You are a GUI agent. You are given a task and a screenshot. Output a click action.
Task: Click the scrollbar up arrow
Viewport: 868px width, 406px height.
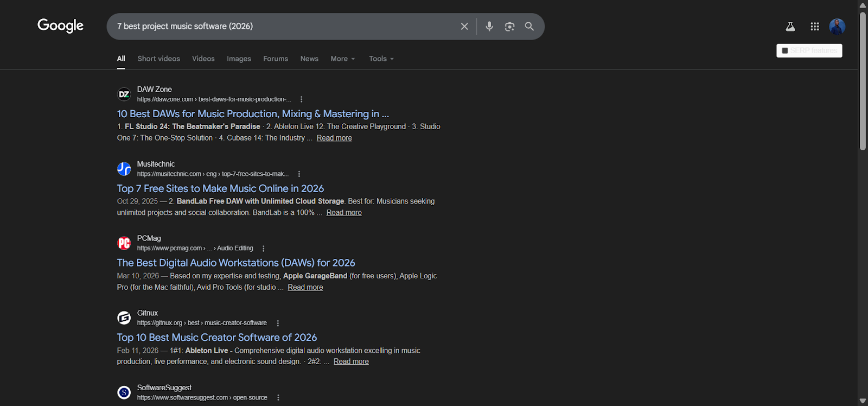tap(863, 4)
